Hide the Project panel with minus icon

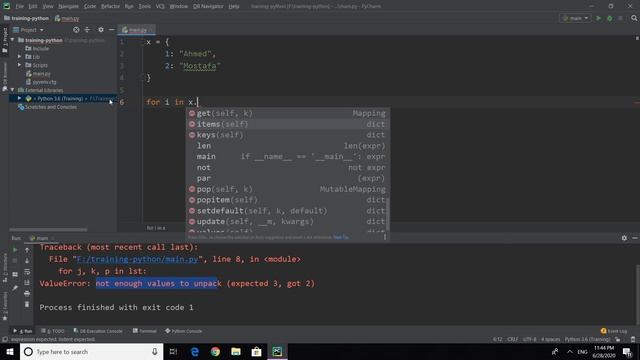pyautogui.click(x=111, y=30)
